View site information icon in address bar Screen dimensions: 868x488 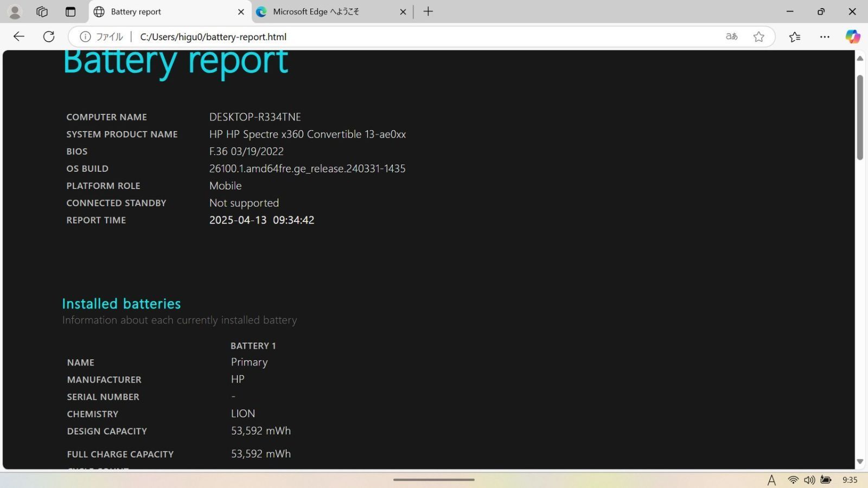(x=85, y=37)
